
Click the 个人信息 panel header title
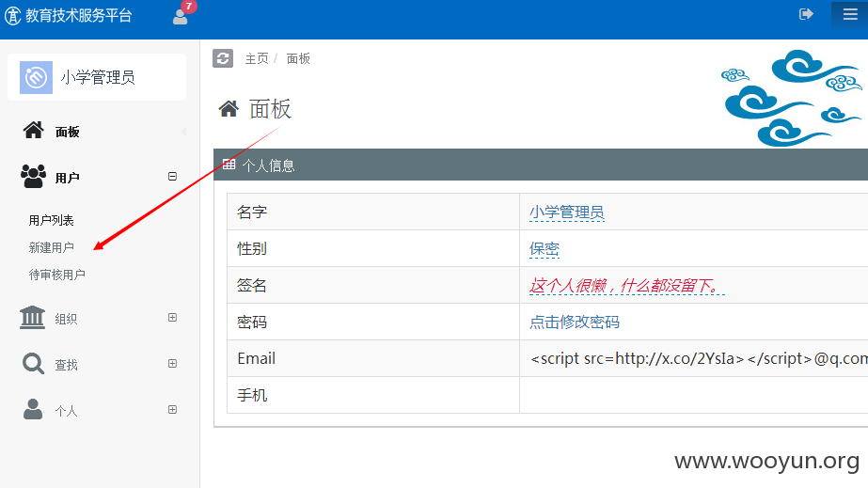point(268,165)
